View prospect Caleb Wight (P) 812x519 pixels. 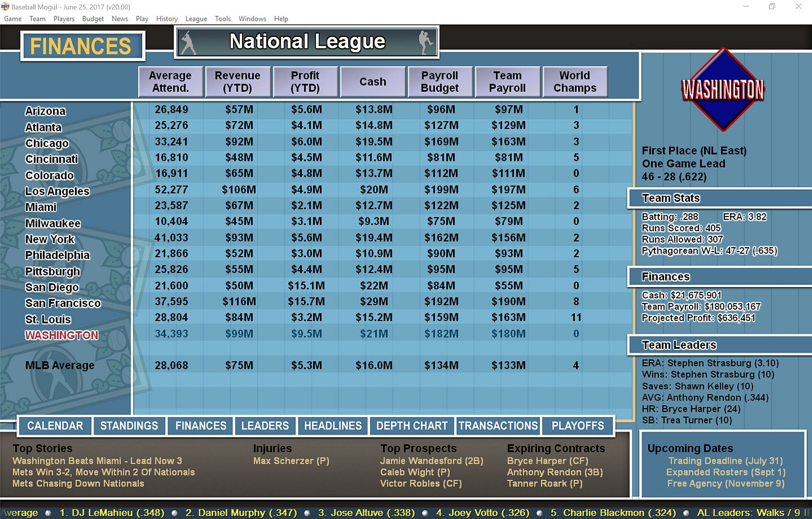point(415,472)
